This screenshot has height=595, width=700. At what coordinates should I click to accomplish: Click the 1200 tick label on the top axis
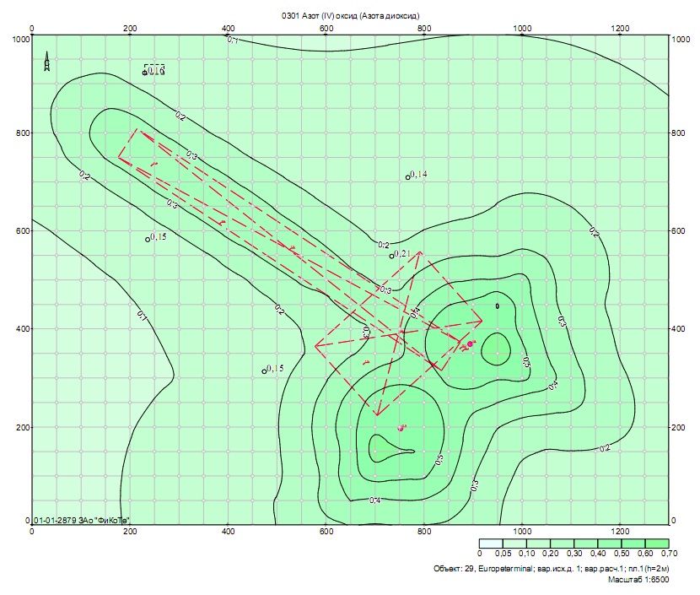pos(620,28)
